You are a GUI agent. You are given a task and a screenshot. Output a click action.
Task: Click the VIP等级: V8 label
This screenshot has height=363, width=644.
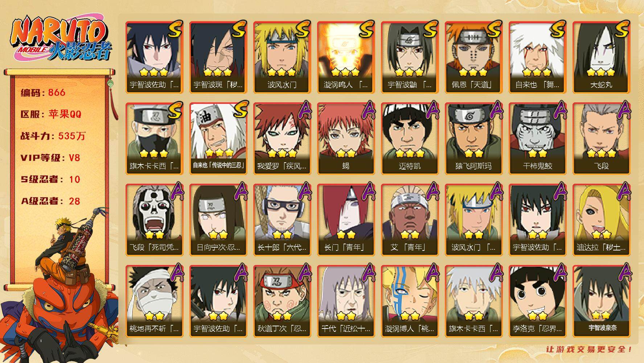(x=50, y=158)
